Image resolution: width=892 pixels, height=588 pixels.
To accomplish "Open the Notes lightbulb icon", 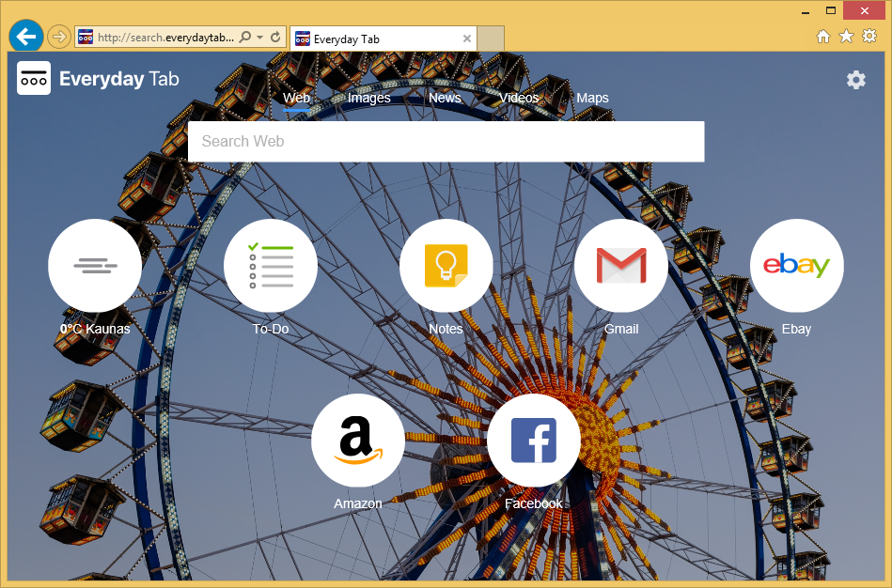I will [446, 266].
